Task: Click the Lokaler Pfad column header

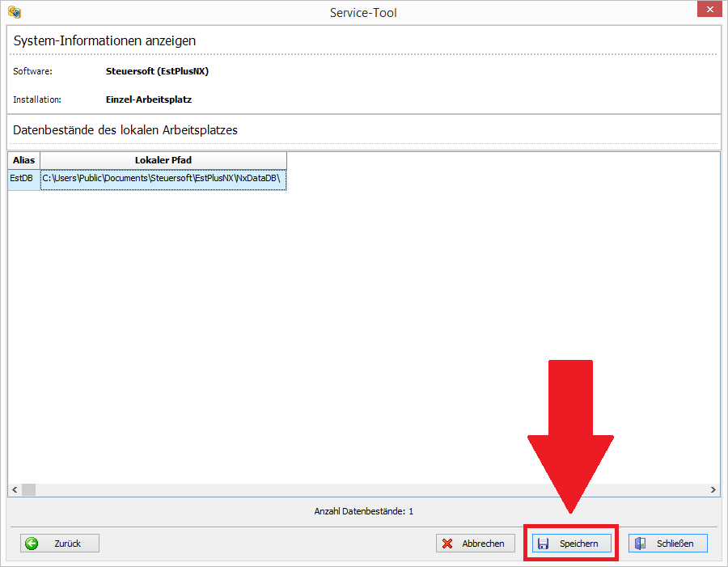Action: tap(163, 160)
